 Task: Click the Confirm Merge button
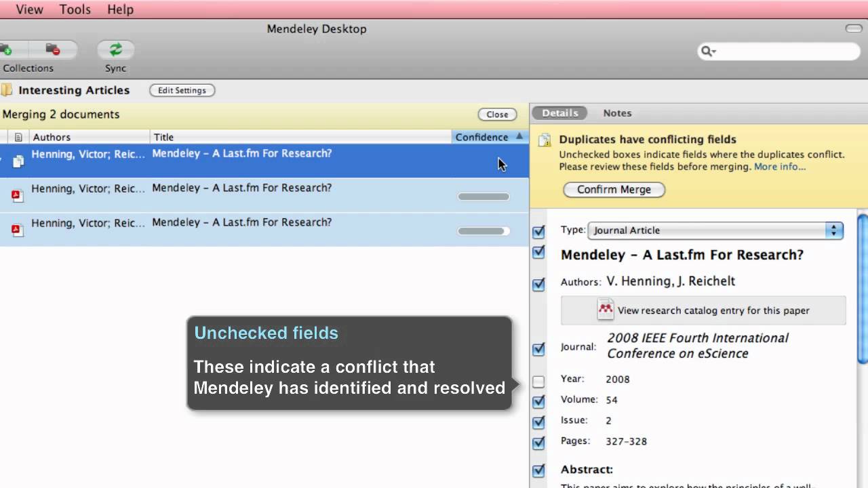point(614,190)
